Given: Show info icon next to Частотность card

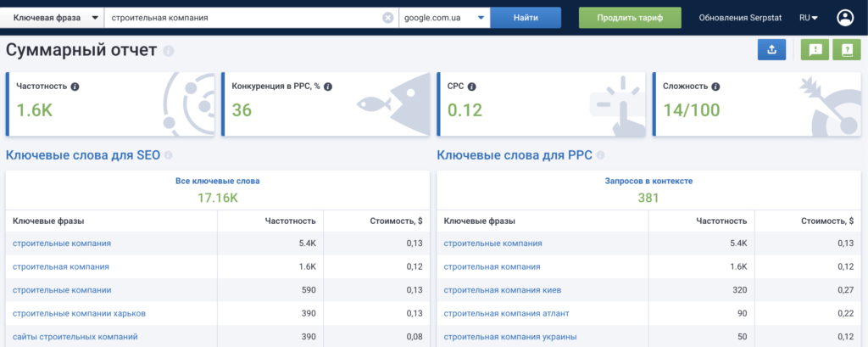Looking at the screenshot, I should coord(75,87).
